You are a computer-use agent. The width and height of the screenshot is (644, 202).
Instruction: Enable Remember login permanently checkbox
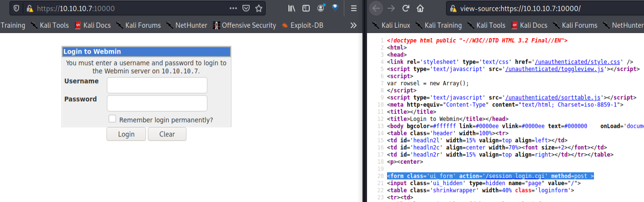pos(112,119)
